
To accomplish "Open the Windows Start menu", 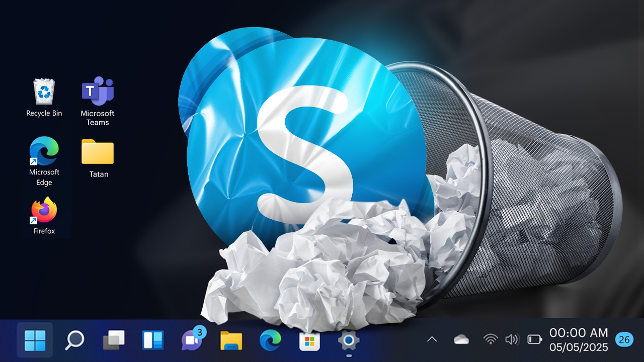I will pyautogui.click(x=35, y=340).
